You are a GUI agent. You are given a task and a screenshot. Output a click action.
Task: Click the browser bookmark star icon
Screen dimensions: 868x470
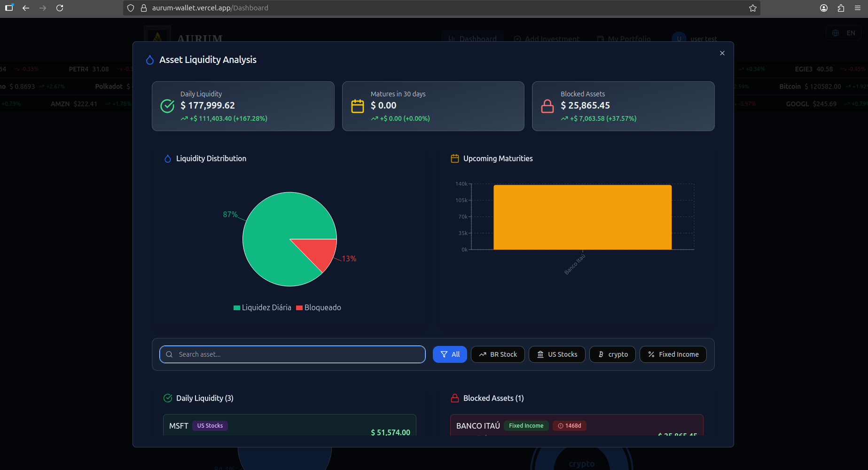pos(752,8)
